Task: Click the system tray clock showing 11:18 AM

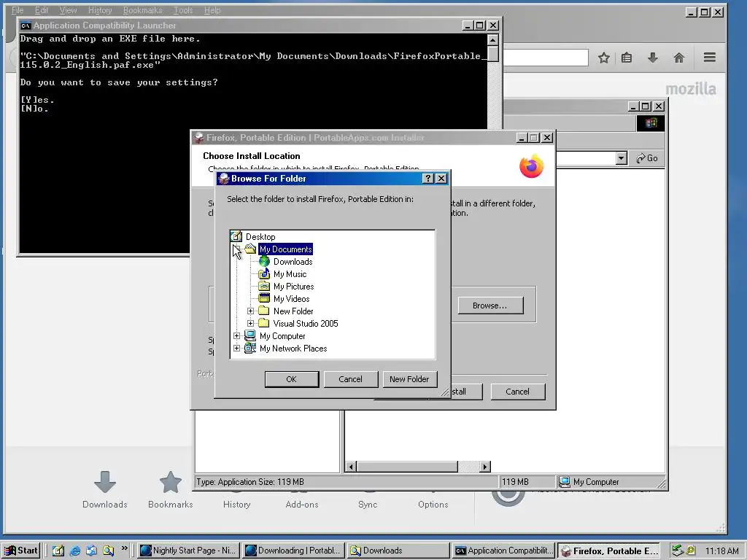Action: click(x=721, y=551)
